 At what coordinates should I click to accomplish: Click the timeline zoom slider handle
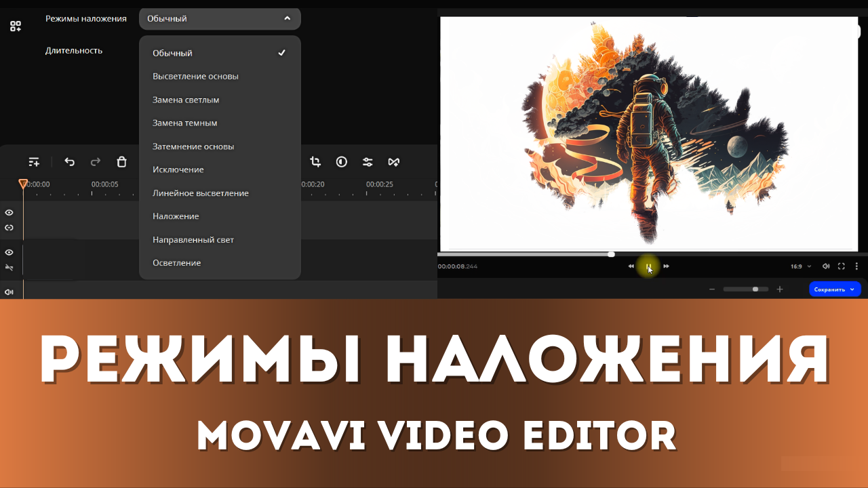755,289
